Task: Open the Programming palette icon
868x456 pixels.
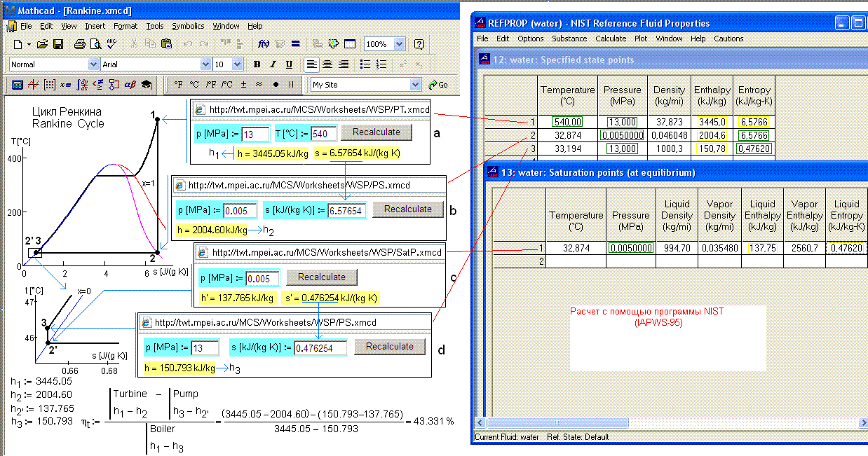Action: 114,85
